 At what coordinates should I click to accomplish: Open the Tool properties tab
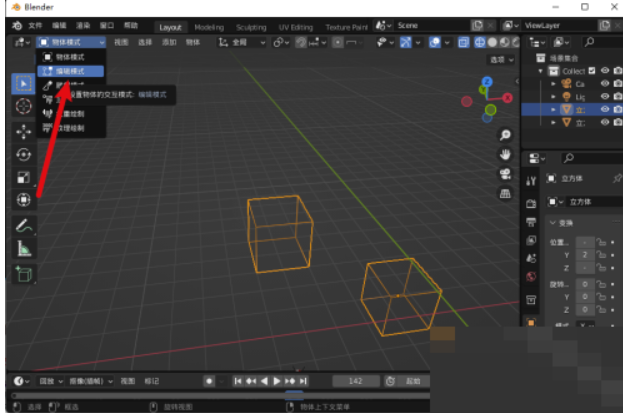531,181
